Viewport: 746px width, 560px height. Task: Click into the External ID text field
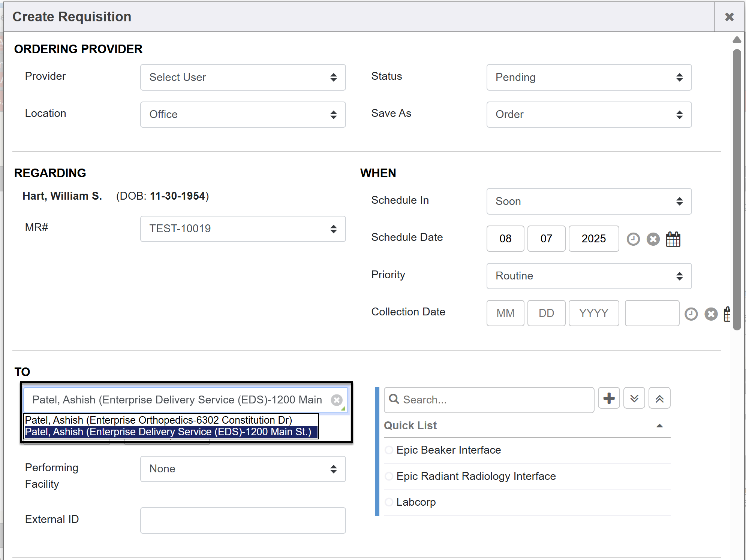point(243,520)
